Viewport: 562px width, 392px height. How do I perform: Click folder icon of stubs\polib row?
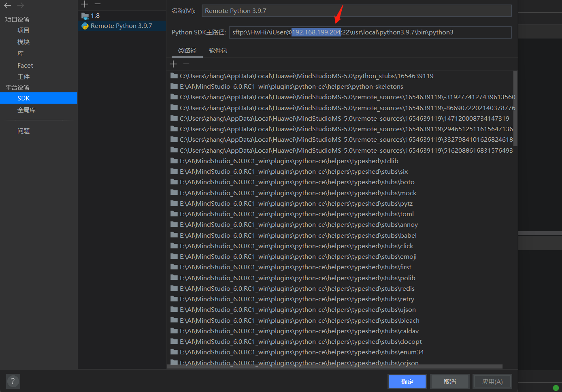click(175, 278)
